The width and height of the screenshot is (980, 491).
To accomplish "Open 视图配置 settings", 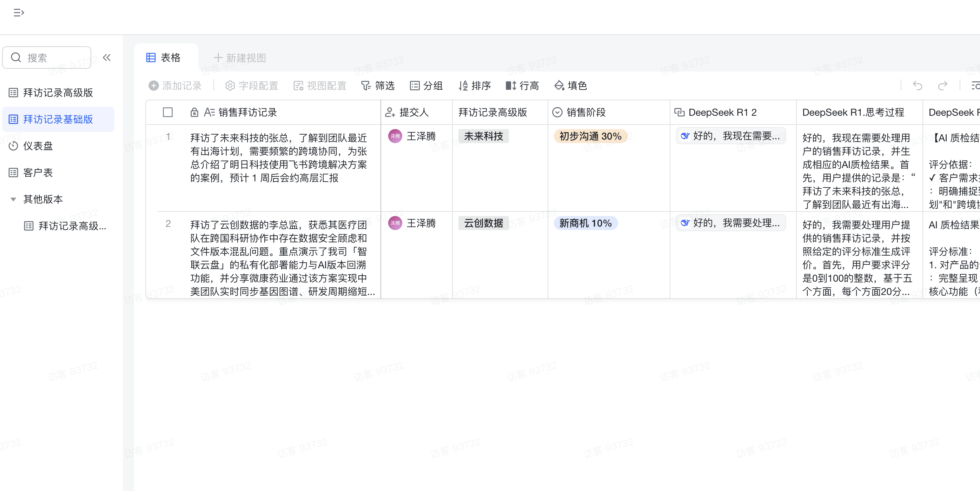I will pyautogui.click(x=319, y=86).
